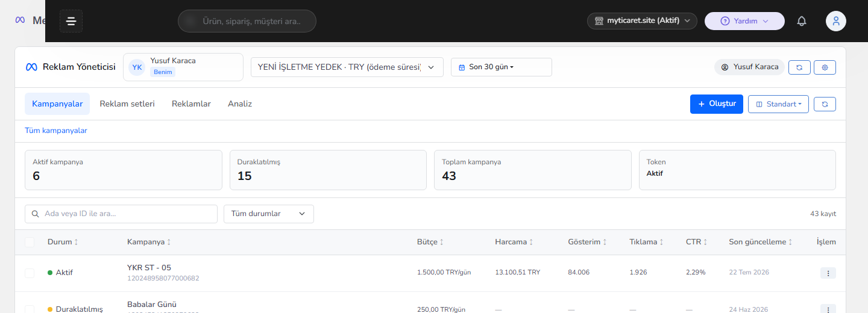Click the refresh icon next to Yusuf Karaca chip
Viewport: 868px width, 313px height.
[x=799, y=67]
